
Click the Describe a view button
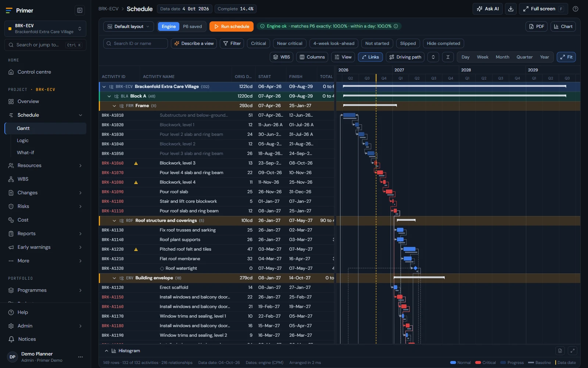point(194,43)
